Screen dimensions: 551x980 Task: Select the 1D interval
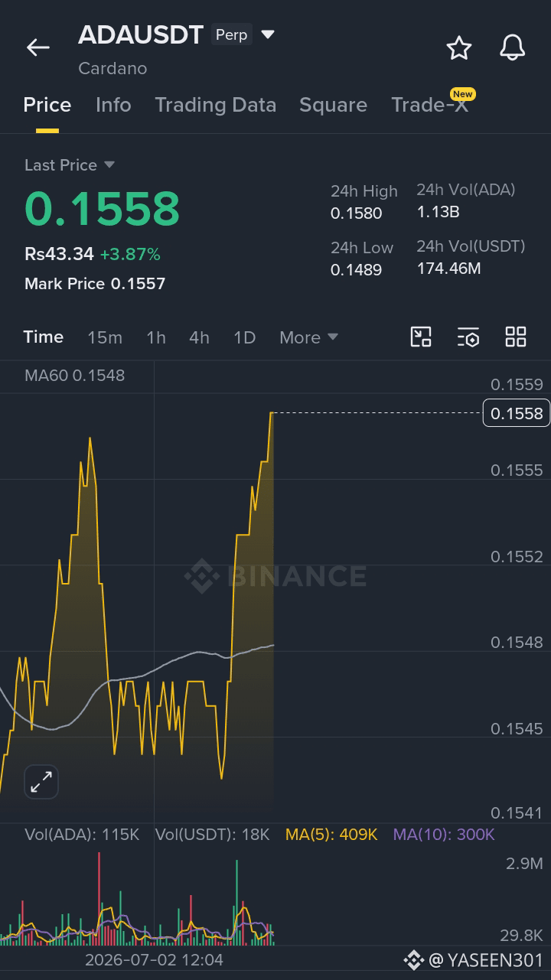pos(245,337)
